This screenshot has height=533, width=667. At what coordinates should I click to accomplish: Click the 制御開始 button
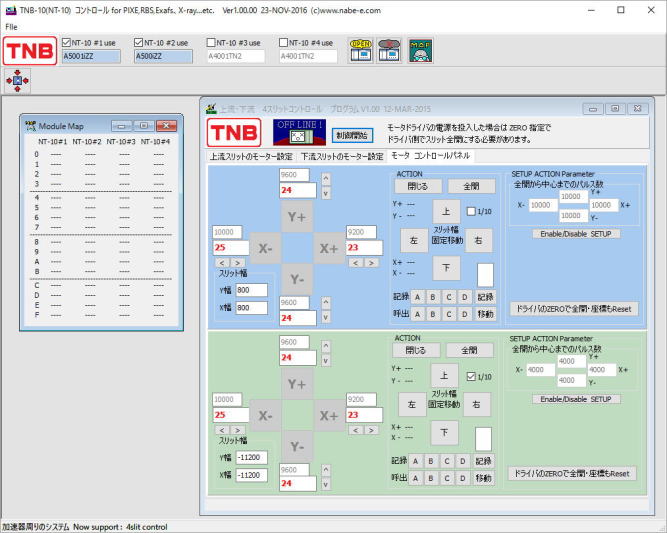(x=352, y=136)
